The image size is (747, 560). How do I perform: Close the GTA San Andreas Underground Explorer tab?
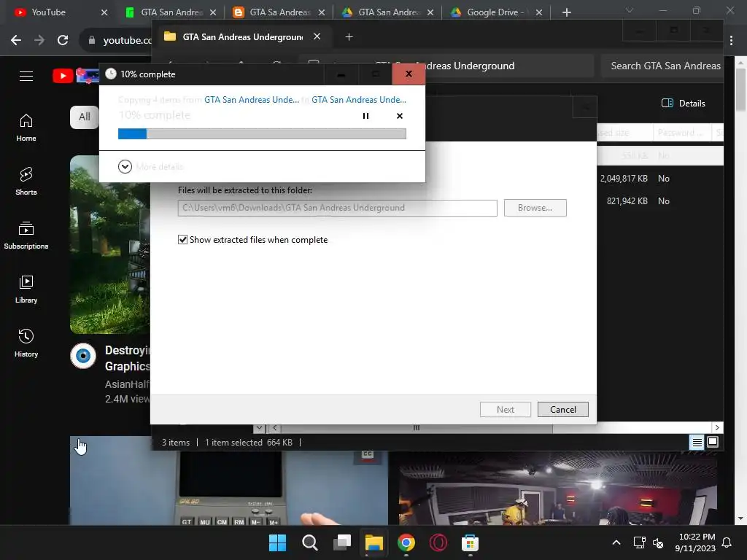[x=317, y=36]
